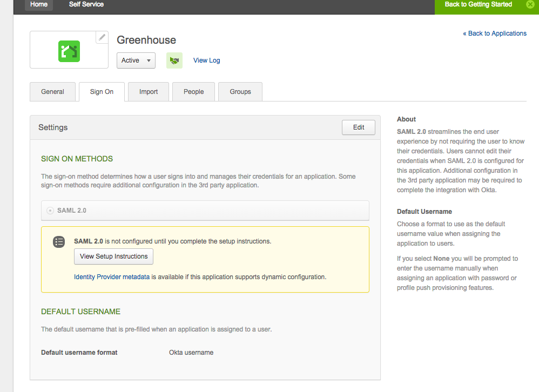Close the Getting Started banner
The width and height of the screenshot is (539, 392).
click(530, 4)
